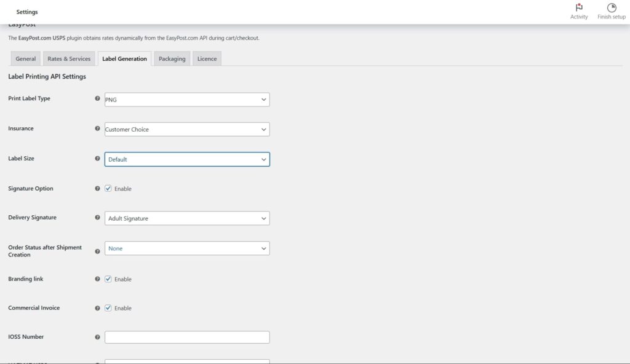The width and height of the screenshot is (630, 364).
Task: Uncheck the Branding link Enable checkbox
Action: [x=108, y=279]
